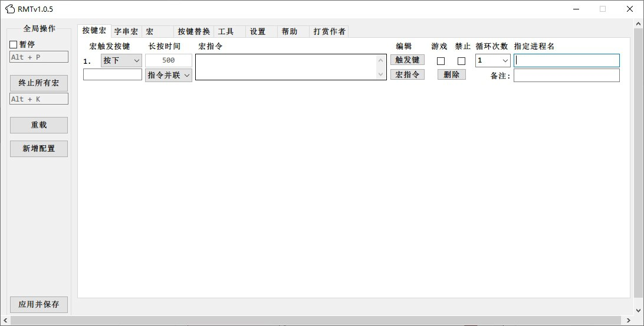Image resolution: width=644 pixels, height=326 pixels.
Task: Click the 宏指令 text area scroll-up arrow
Action: (381, 61)
